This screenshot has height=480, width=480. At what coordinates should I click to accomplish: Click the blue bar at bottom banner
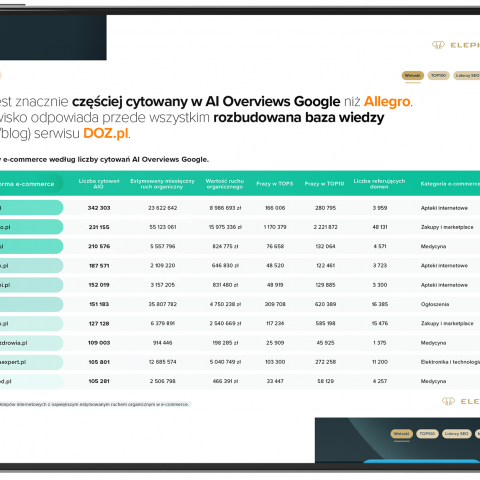(421, 461)
